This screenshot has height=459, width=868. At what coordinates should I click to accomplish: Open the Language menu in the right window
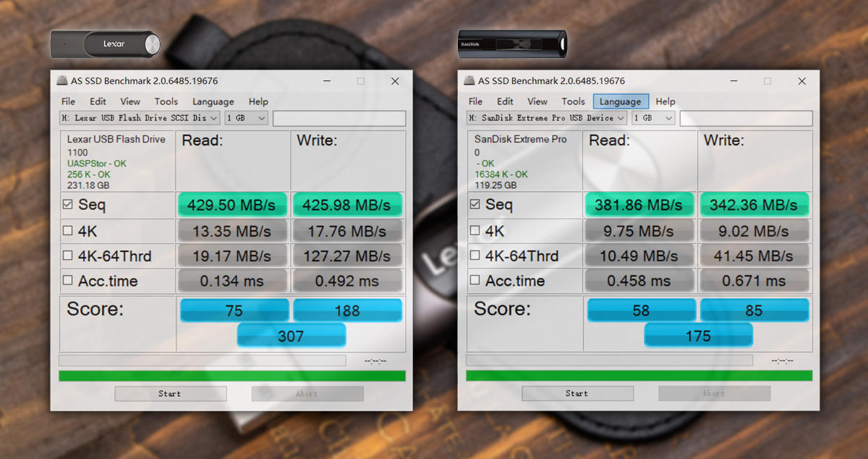[621, 101]
